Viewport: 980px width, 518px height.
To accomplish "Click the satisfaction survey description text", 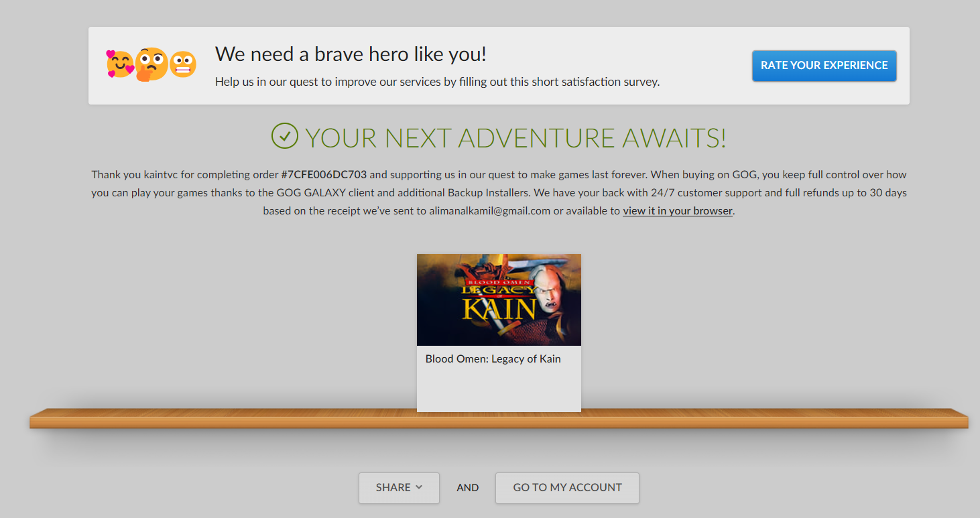I will pos(438,82).
